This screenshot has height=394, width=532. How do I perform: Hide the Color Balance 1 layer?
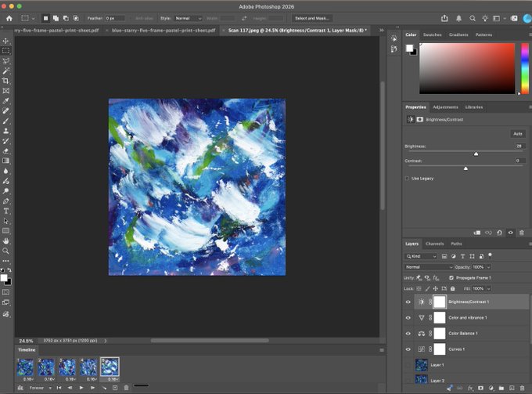tap(408, 334)
